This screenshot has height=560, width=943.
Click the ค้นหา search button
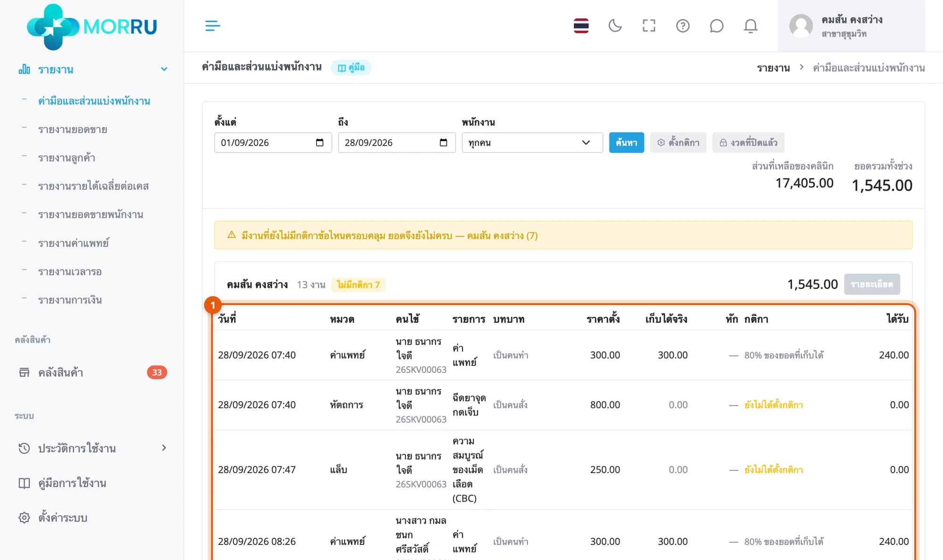click(626, 142)
